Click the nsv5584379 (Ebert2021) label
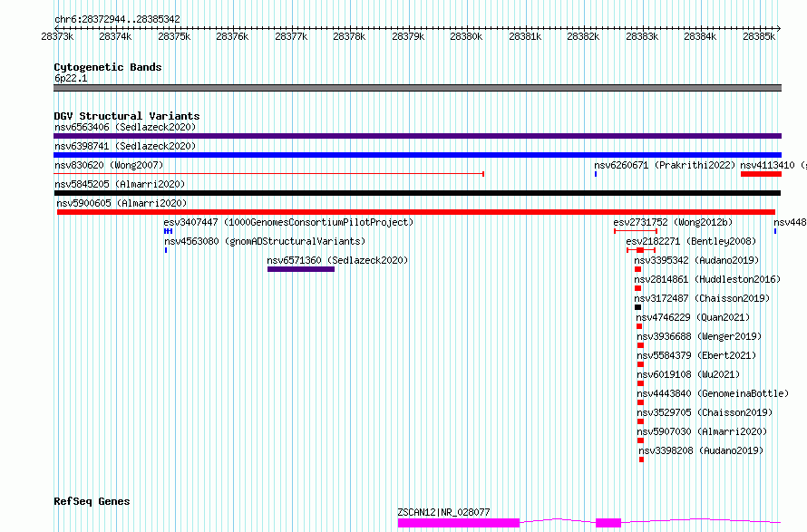 tap(696, 355)
